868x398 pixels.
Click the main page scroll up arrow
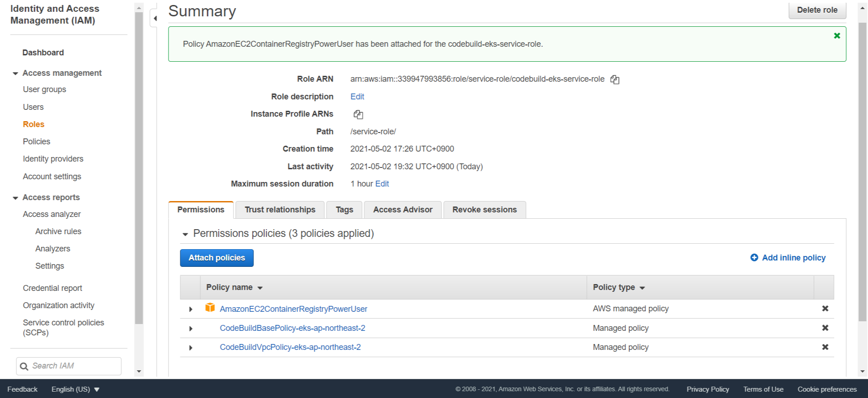coord(862,8)
